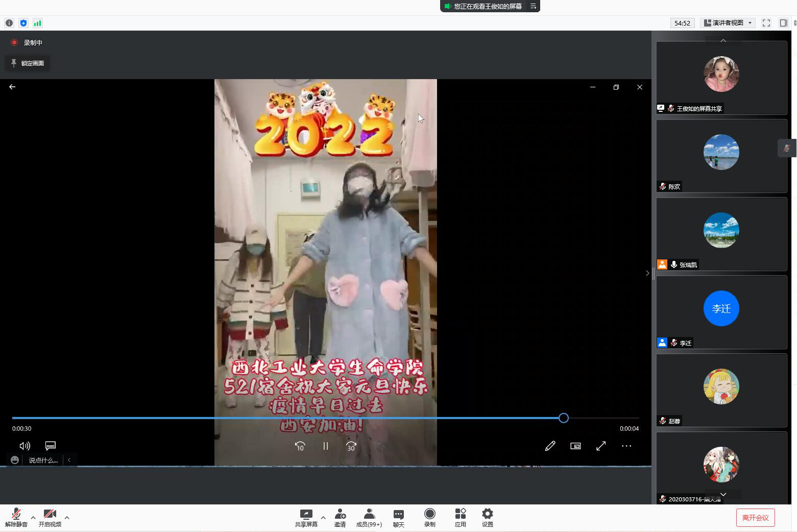
Task: Click the video player's pencil edit icon
Action: click(550, 446)
